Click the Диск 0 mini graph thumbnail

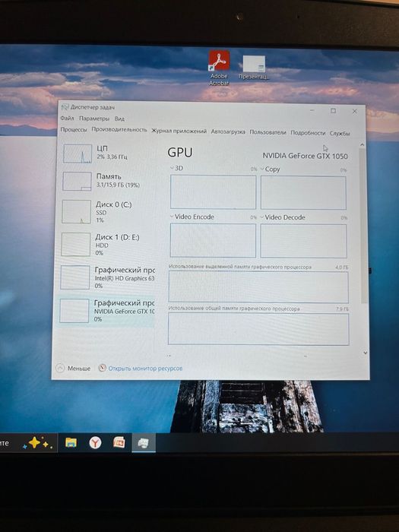point(76,212)
